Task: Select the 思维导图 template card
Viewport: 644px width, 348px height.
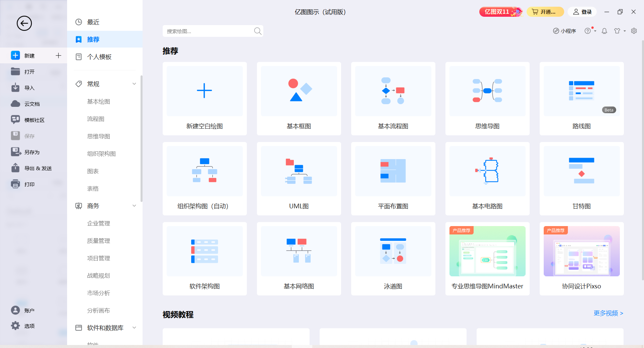Action: [487, 98]
